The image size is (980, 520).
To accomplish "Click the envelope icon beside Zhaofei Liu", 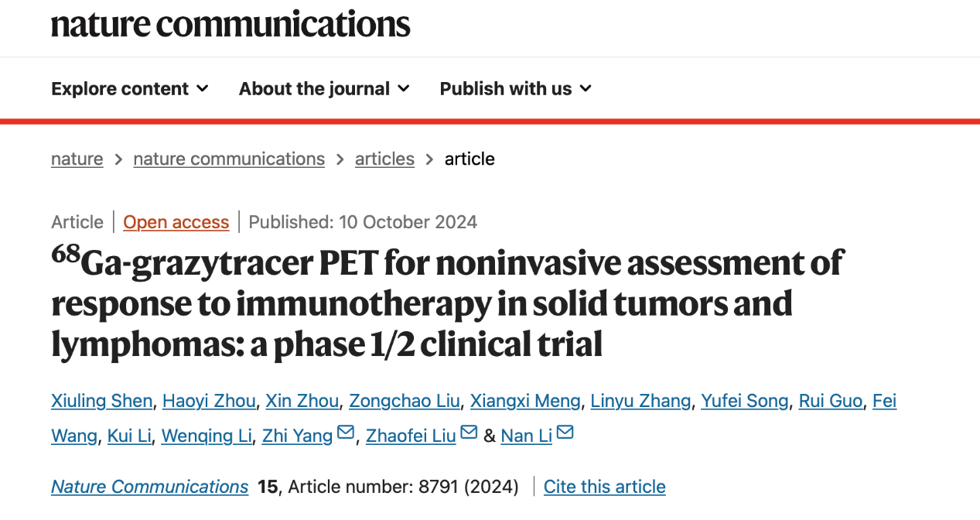I will 469,433.
